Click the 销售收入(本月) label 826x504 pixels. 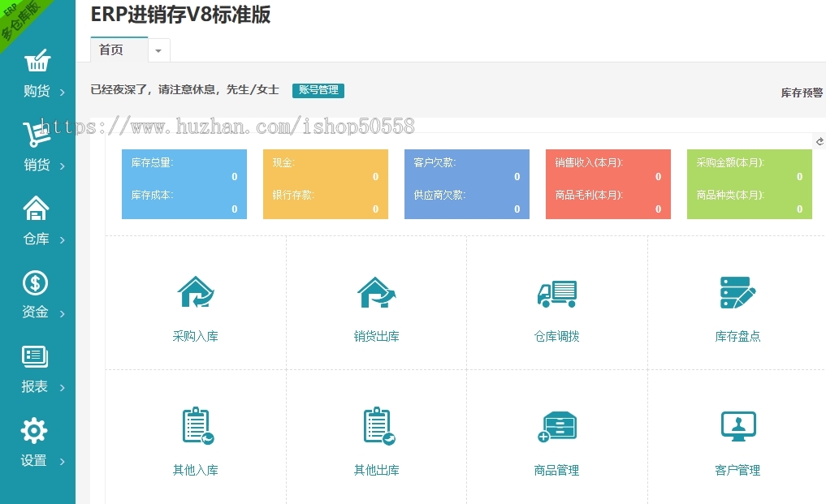588,163
